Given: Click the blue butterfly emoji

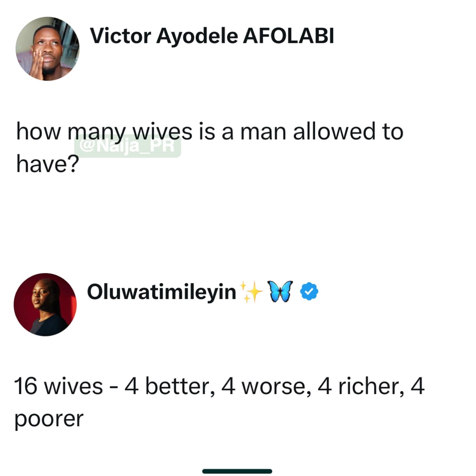Looking at the screenshot, I should pyautogui.click(x=281, y=292).
